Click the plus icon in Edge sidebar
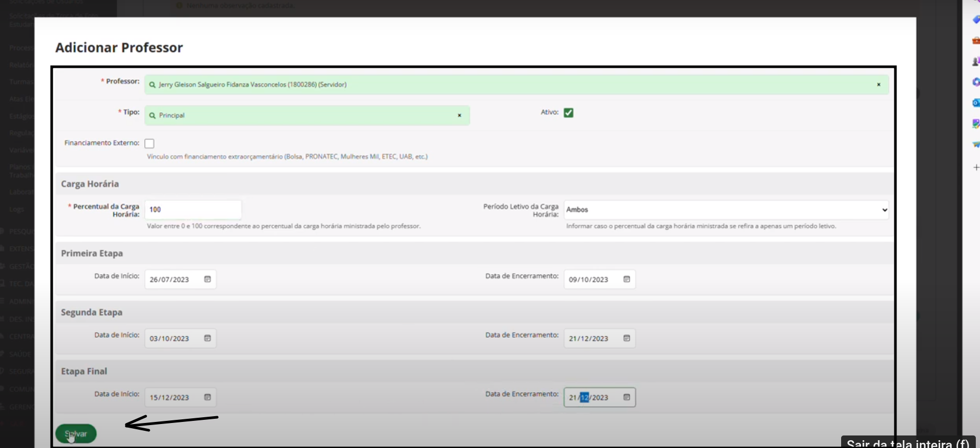The image size is (980, 448). coord(976,167)
